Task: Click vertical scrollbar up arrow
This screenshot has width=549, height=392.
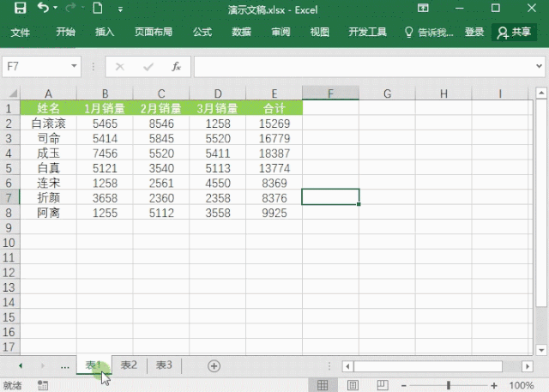Action: click(x=541, y=93)
